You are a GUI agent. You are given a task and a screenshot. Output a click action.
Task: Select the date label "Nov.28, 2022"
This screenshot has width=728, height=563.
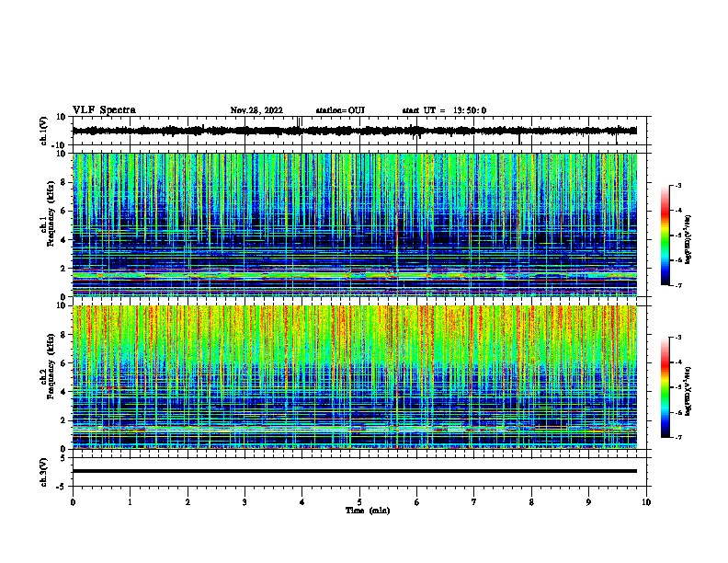256,110
